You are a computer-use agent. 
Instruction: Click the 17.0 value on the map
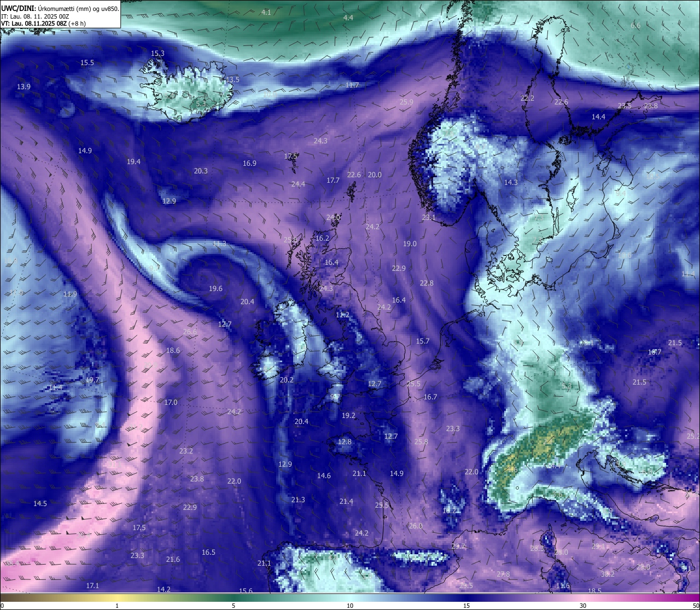pos(171,403)
